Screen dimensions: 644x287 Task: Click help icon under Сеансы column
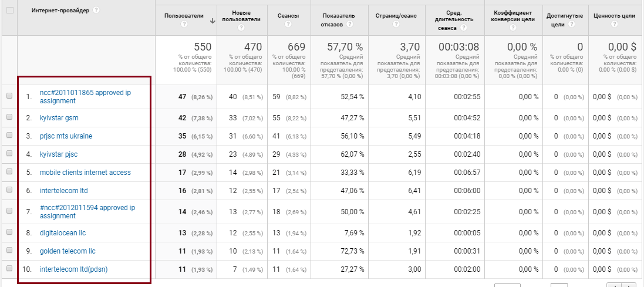[x=288, y=24]
